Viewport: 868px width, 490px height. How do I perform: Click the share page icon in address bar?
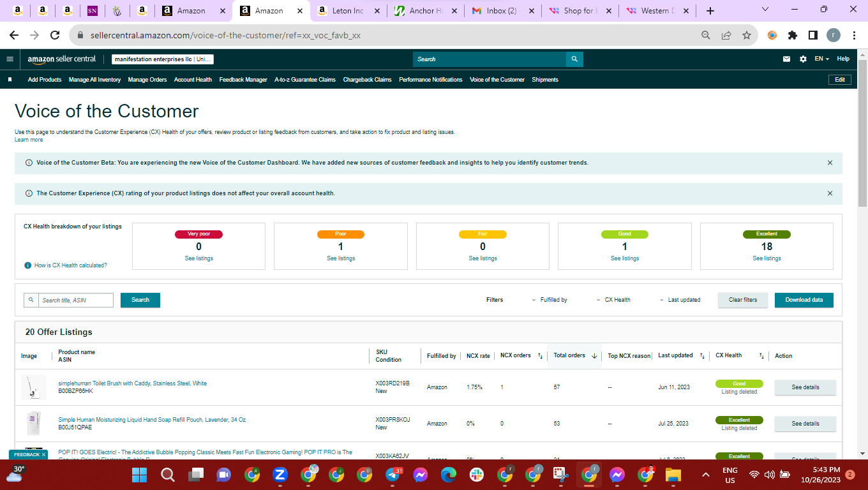click(726, 35)
